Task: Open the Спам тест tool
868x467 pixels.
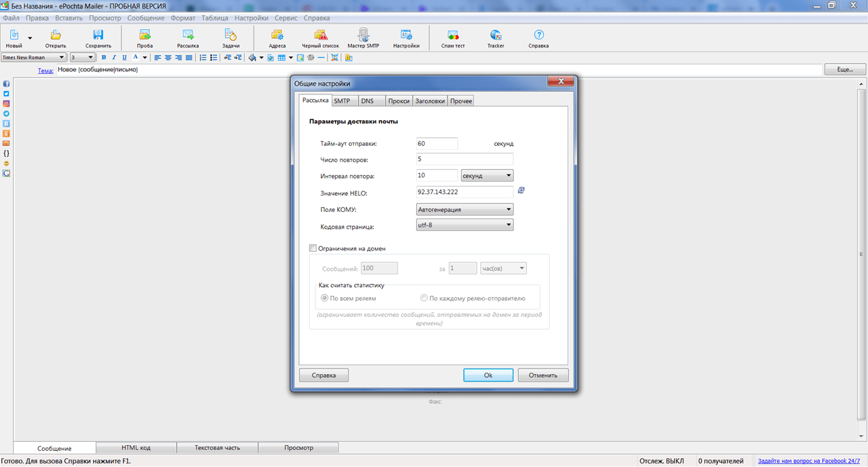Action: pos(453,38)
